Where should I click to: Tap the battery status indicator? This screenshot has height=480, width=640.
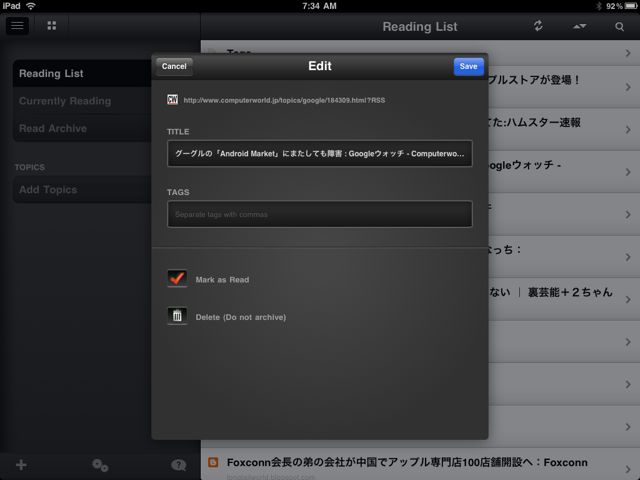pyautogui.click(x=631, y=6)
